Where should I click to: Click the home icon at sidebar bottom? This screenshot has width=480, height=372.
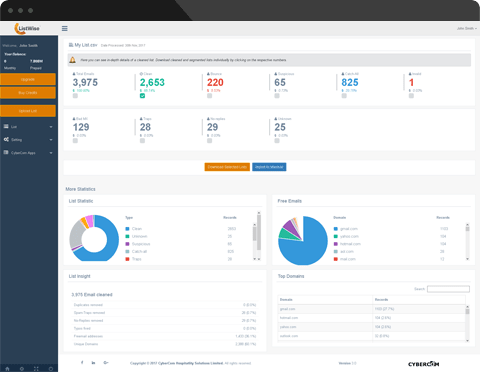(x=7, y=369)
